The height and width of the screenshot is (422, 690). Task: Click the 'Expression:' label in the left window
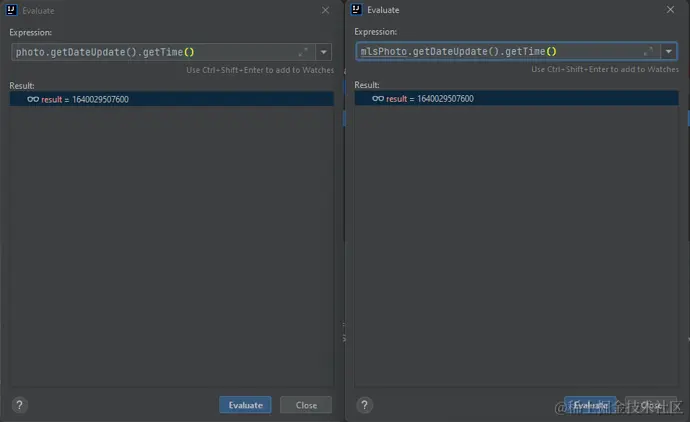[30, 33]
